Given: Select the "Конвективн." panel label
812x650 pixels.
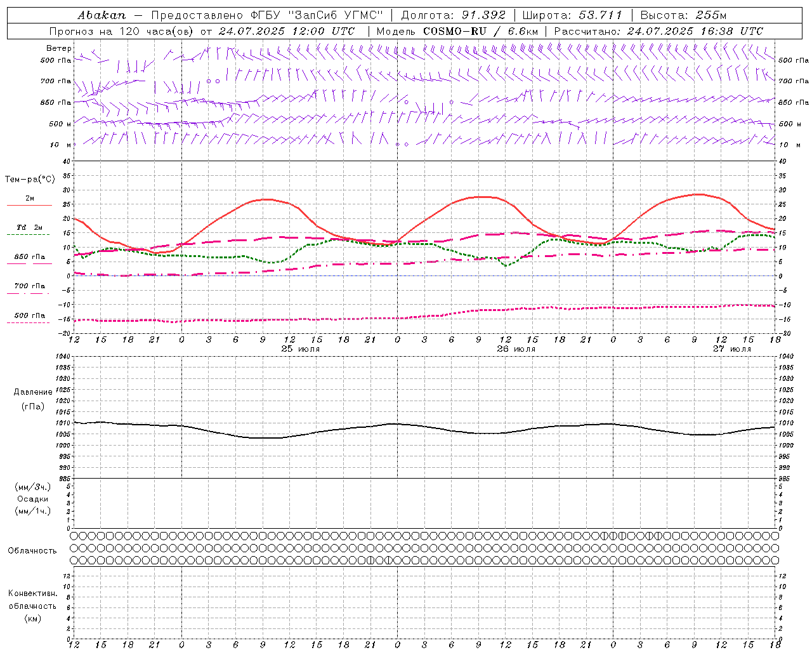Looking at the screenshot, I should [x=32, y=594].
